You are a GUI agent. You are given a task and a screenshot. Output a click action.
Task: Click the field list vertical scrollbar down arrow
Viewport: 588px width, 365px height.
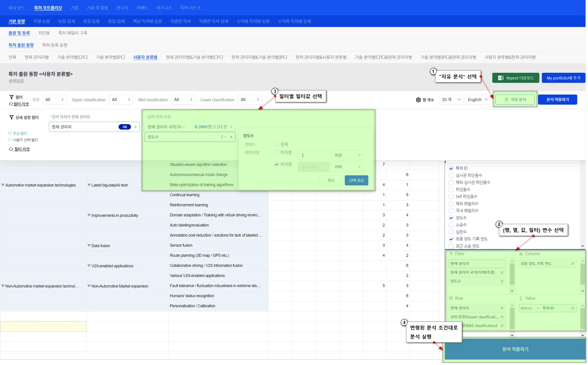point(583,246)
